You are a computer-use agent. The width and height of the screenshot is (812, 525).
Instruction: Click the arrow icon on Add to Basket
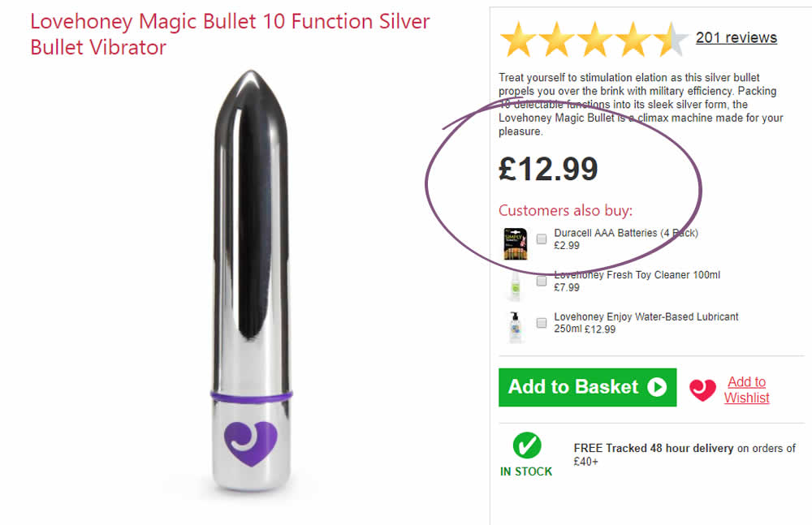click(656, 387)
